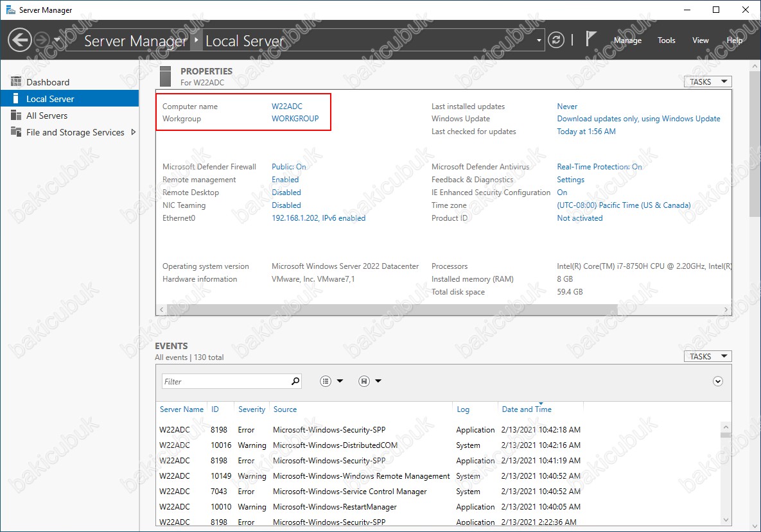Sort events by Severity column
The width and height of the screenshot is (761, 532).
click(252, 409)
